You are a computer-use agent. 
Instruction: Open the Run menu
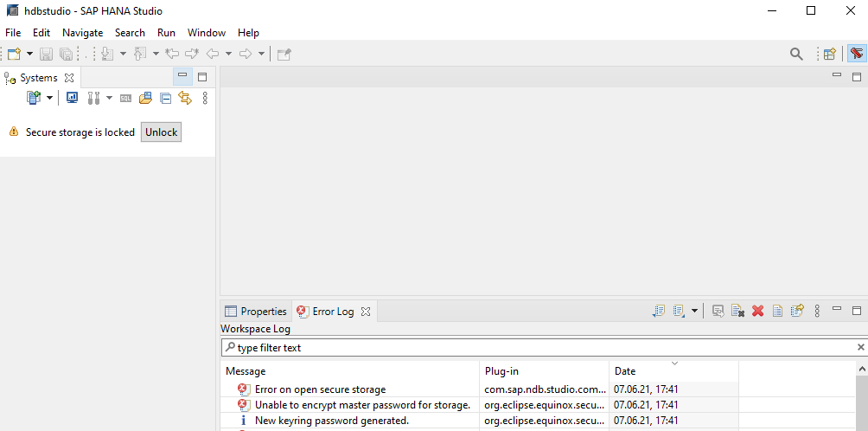point(166,33)
